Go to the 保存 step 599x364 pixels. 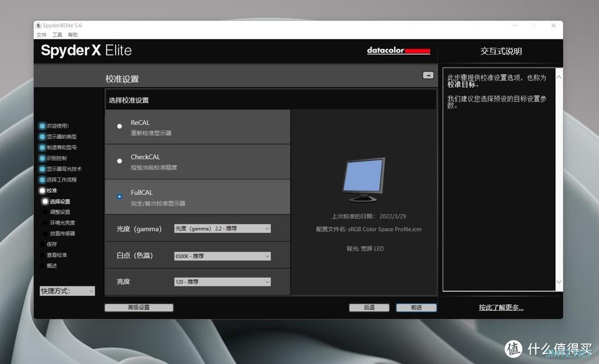pos(52,244)
